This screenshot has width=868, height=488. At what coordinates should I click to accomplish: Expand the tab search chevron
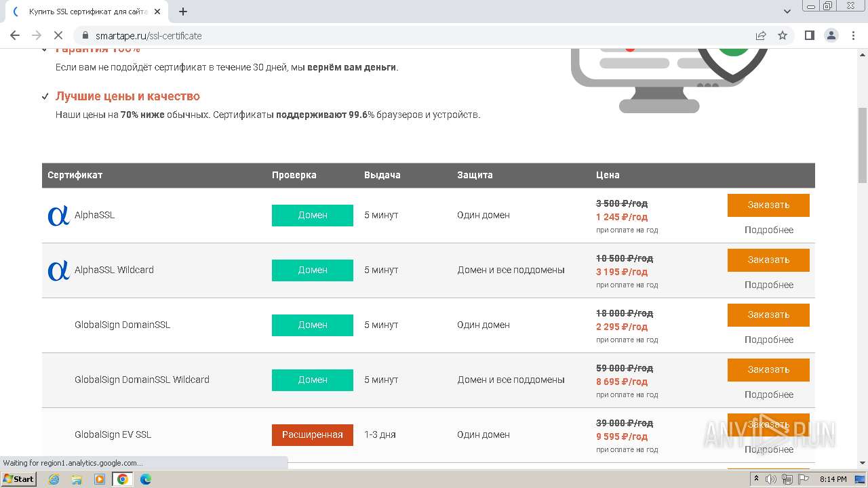click(x=787, y=12)
